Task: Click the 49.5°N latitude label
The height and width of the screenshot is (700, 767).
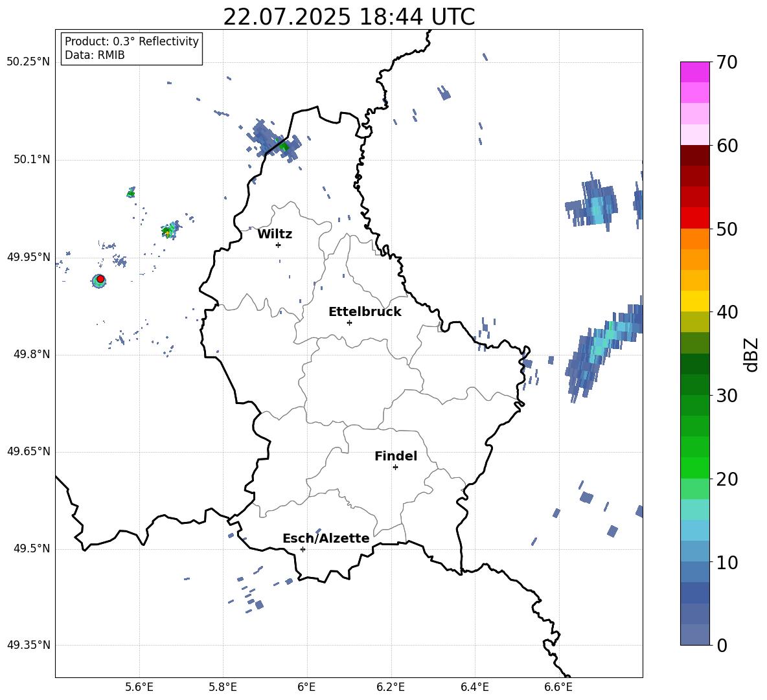Action: pos(32,548)
